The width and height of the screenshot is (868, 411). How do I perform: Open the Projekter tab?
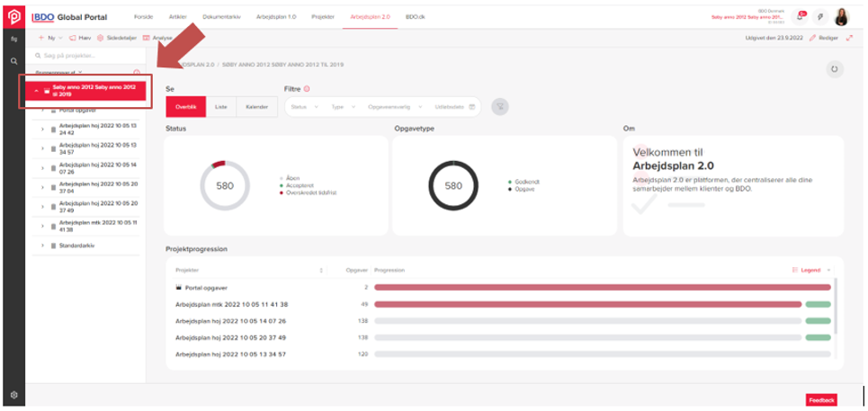323,17
